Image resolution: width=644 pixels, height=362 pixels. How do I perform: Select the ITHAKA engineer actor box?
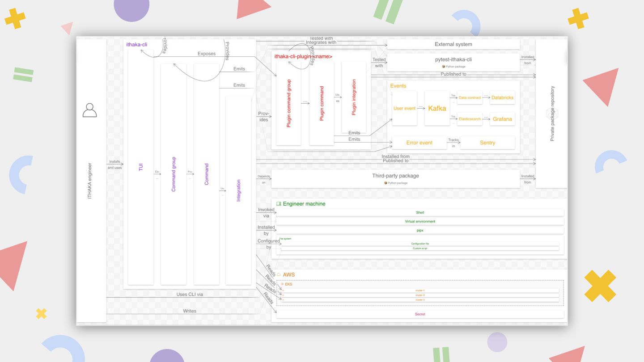click(x=91, y=181)
